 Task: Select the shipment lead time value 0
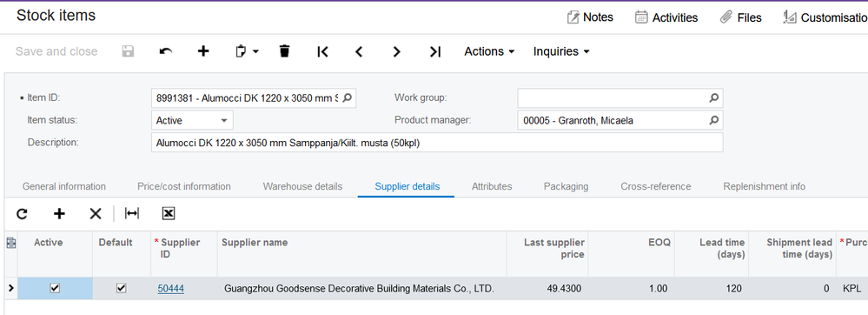[x=792, y=289]
